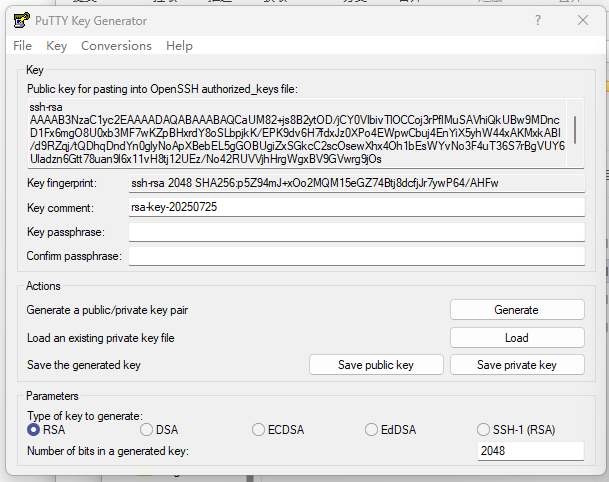Select the ECDSA key type
The width and height of the screenshot is (609, 482).
(259, 430)
